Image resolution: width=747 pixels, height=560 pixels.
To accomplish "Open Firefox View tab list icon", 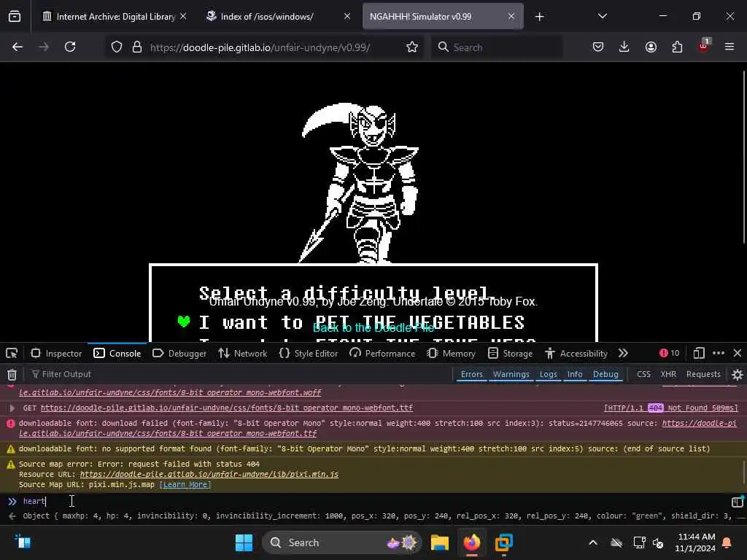I will [15, 17].
